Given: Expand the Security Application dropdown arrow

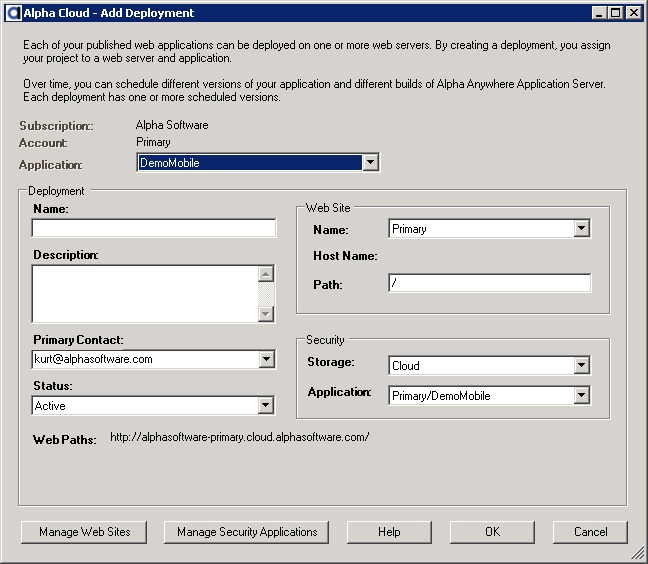Looking at the screenshot, I should click(x=581, y=395).
